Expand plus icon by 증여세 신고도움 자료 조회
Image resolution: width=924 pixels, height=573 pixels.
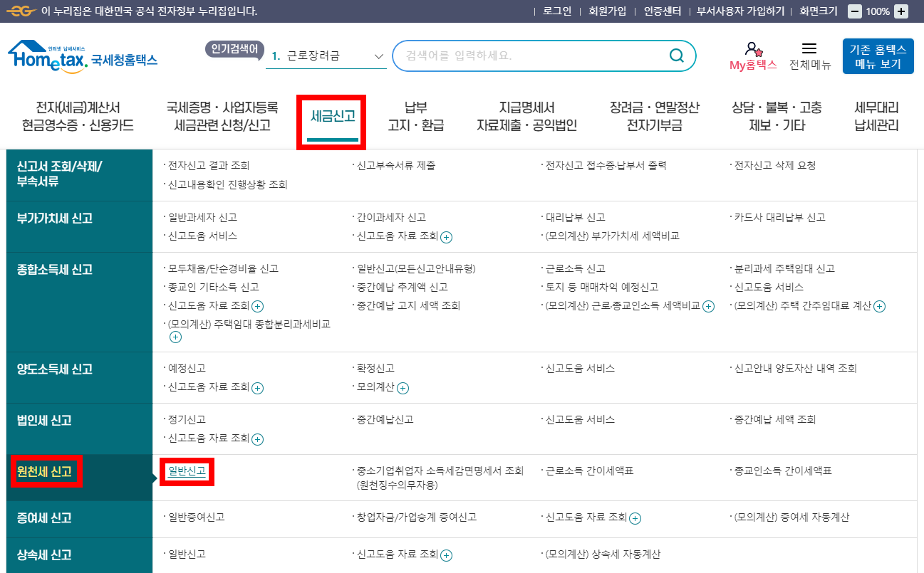click(x=635, y=518)
